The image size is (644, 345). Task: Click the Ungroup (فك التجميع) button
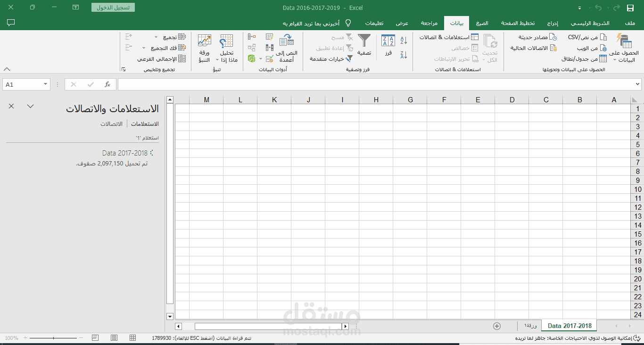168,48
